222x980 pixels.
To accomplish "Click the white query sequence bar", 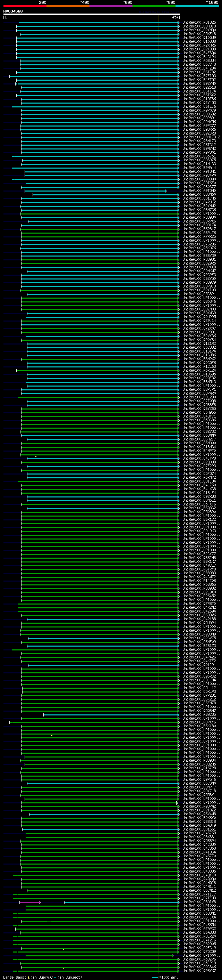I will [92, 14].
